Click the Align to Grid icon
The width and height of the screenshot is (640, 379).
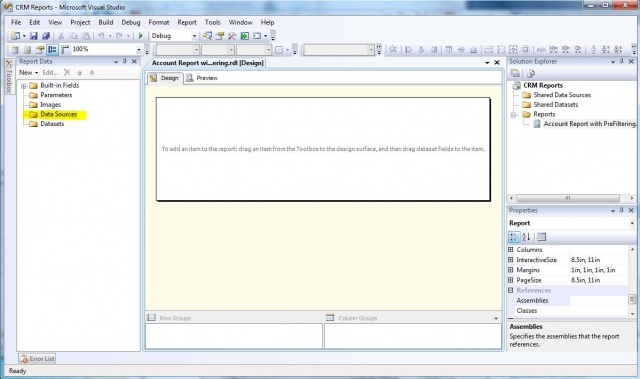click(393, 49)
